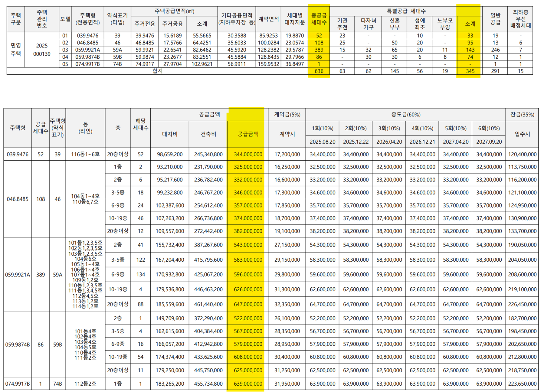The height and width of the screenshot is (392, 544).
Task: Click the deposit amount 26,100,000
Action: [287, 318]
